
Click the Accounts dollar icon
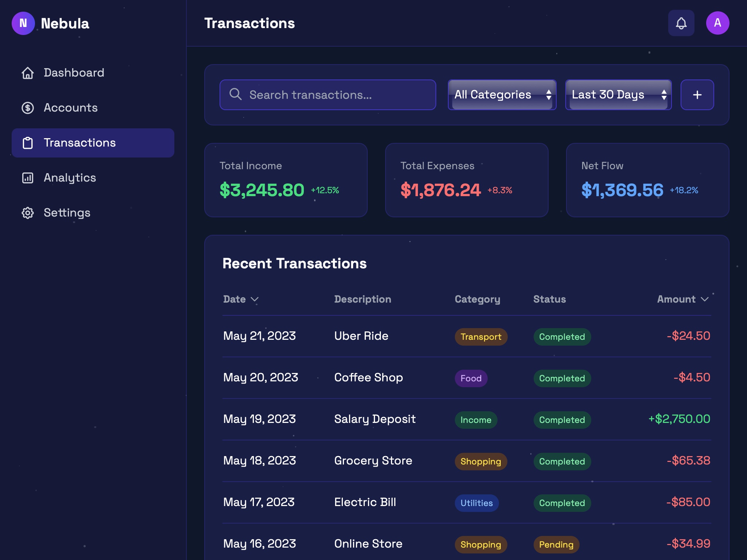coord(28,108)
